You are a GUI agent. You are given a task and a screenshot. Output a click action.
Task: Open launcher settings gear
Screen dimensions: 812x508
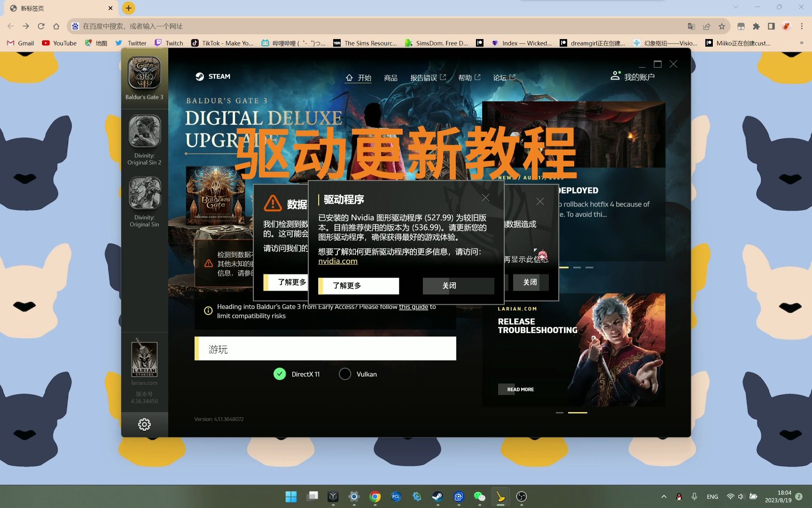click(x=144, y=425)
